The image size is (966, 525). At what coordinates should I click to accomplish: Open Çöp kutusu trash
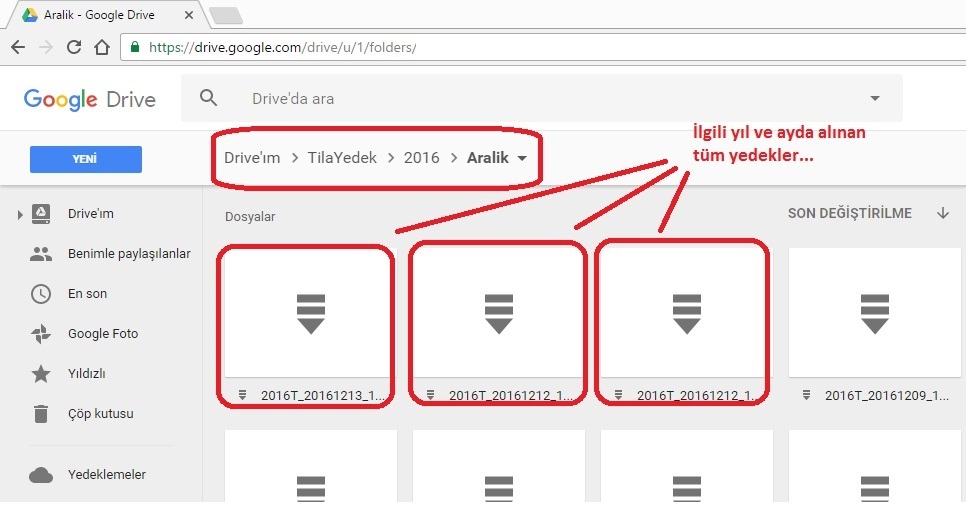click(100, 414)
